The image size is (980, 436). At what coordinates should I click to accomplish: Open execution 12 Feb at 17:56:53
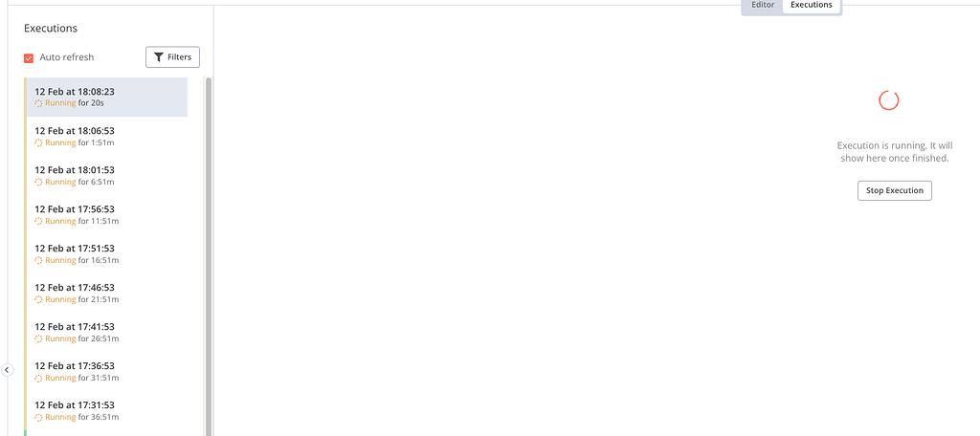click(105, 214)
